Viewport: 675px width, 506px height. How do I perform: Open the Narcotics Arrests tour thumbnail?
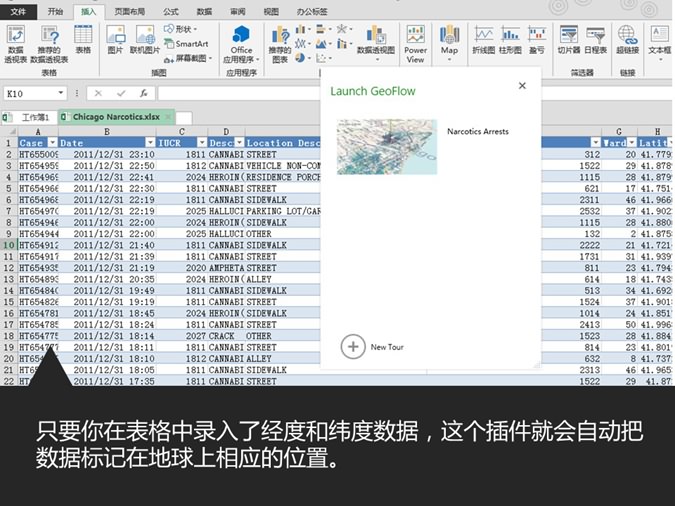(x=387, y=147)
